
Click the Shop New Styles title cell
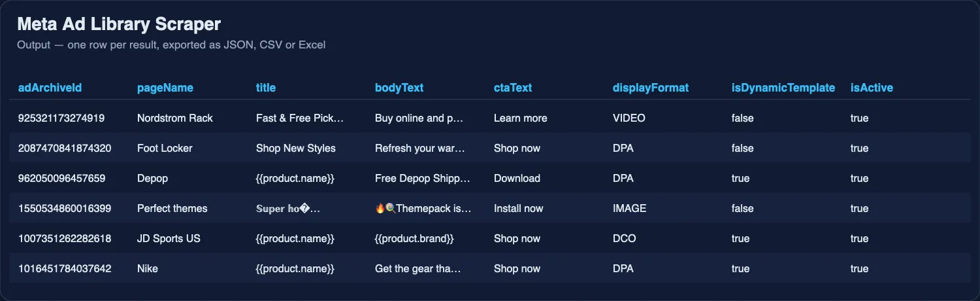point(296,149)
